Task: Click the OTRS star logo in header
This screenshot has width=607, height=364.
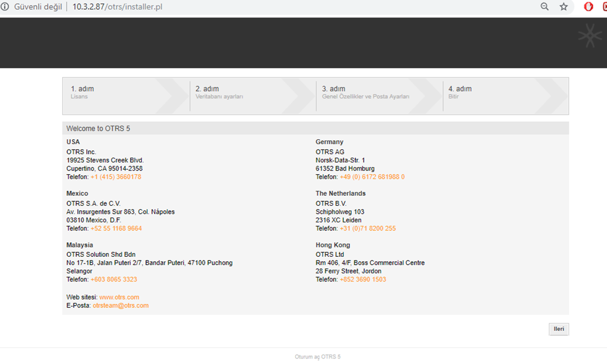Action: (590, 36)
